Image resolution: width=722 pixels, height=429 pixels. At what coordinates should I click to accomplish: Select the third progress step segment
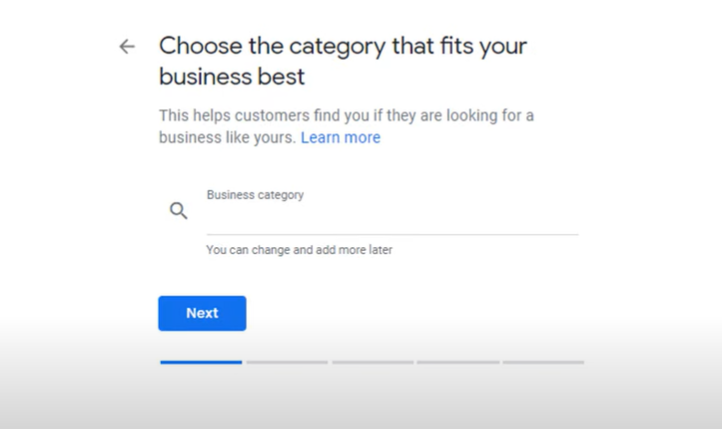tap(372, 362)
